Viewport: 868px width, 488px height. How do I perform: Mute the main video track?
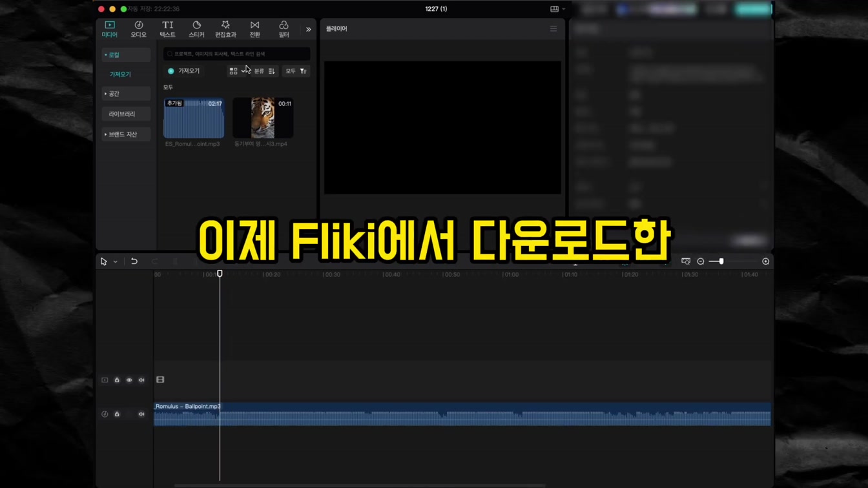point(141,380)
